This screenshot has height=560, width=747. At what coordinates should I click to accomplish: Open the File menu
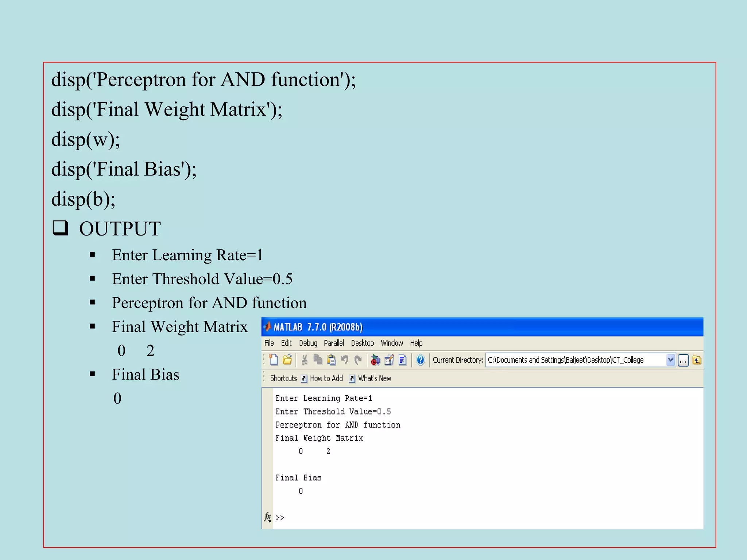(x=269, y=343)
